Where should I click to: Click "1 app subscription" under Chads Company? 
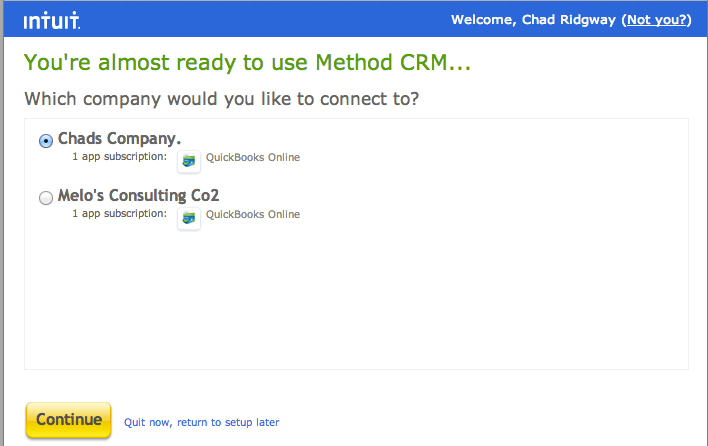119,157
